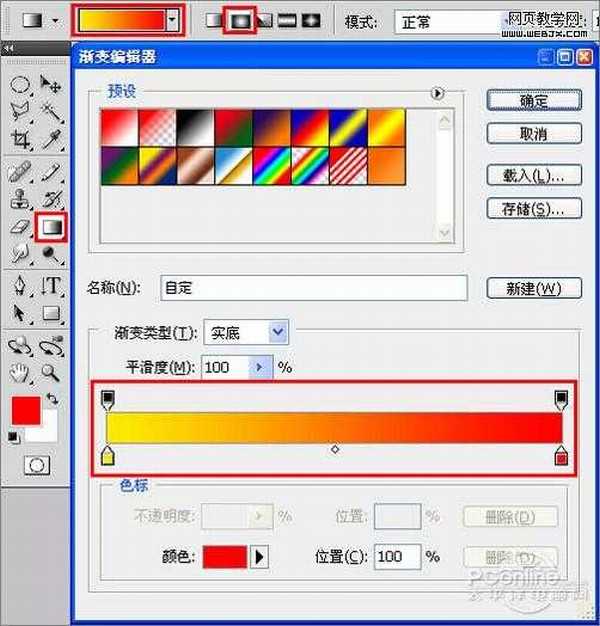Click the OK (确定) button

point(534,101)
